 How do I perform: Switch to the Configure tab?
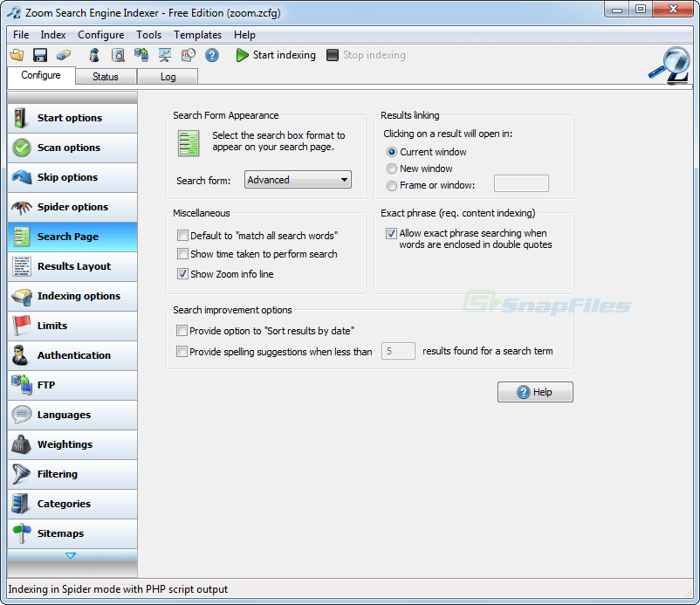[41, 75]
